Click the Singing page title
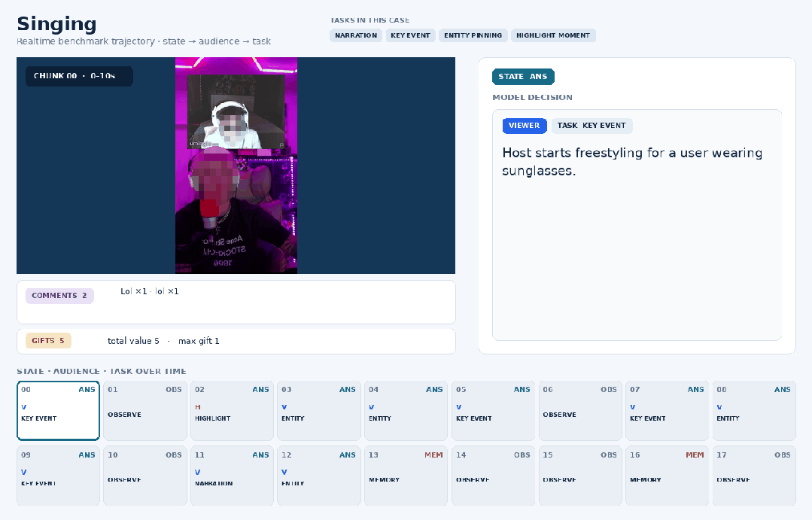This screenshot has width=812, height=520. click(56, 24)
